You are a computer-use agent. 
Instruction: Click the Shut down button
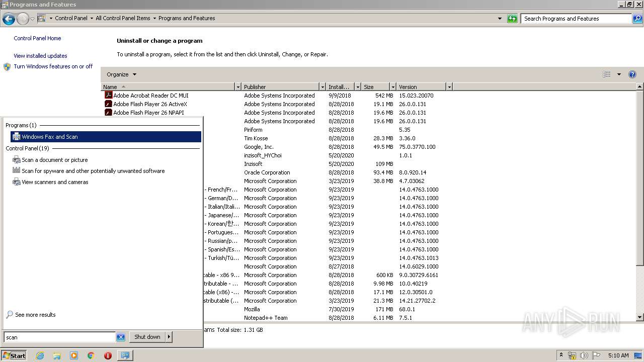(147, 337)
